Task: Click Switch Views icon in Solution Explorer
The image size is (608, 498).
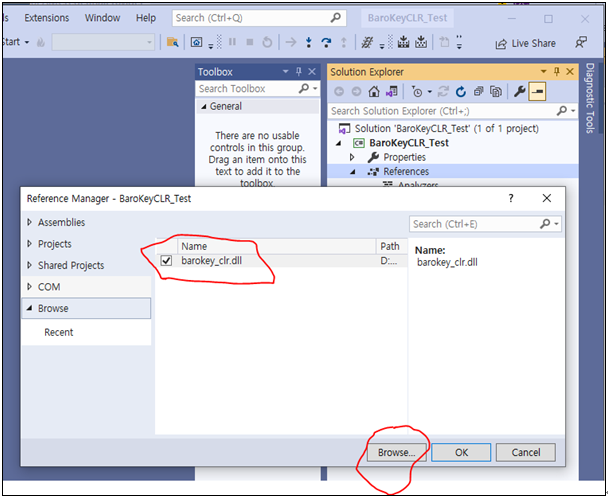Action: click(392, 92)
